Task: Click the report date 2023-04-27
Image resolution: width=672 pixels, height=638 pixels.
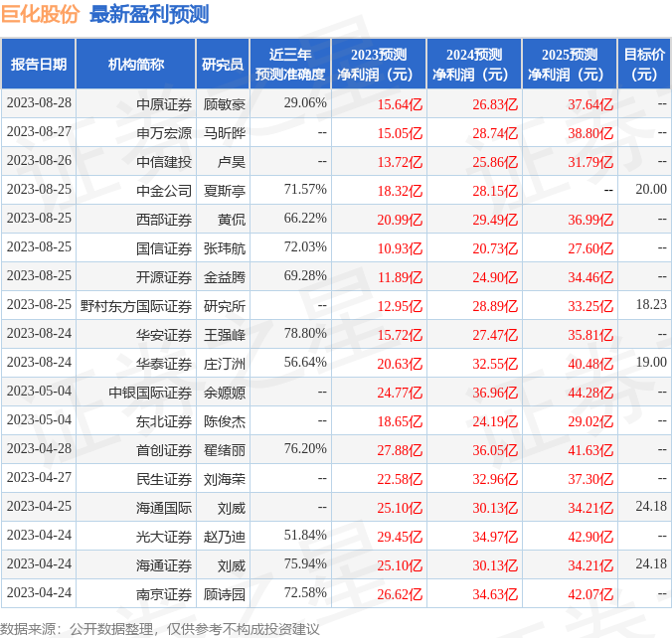Action: [x=39, y=477]
